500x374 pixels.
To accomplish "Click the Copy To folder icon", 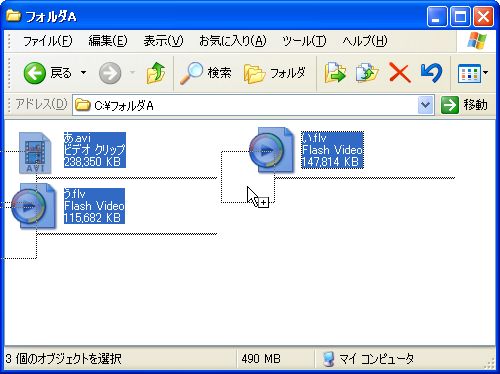I will 367,73.
